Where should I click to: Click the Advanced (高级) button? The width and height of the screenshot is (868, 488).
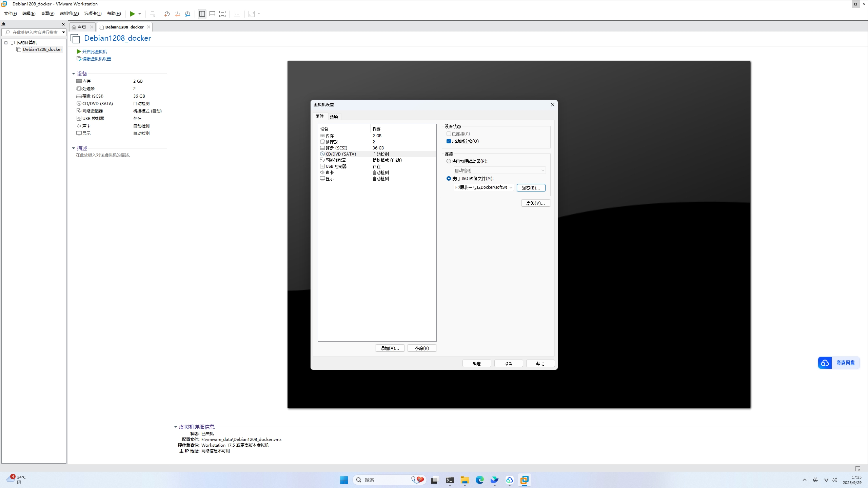(535, 203)
